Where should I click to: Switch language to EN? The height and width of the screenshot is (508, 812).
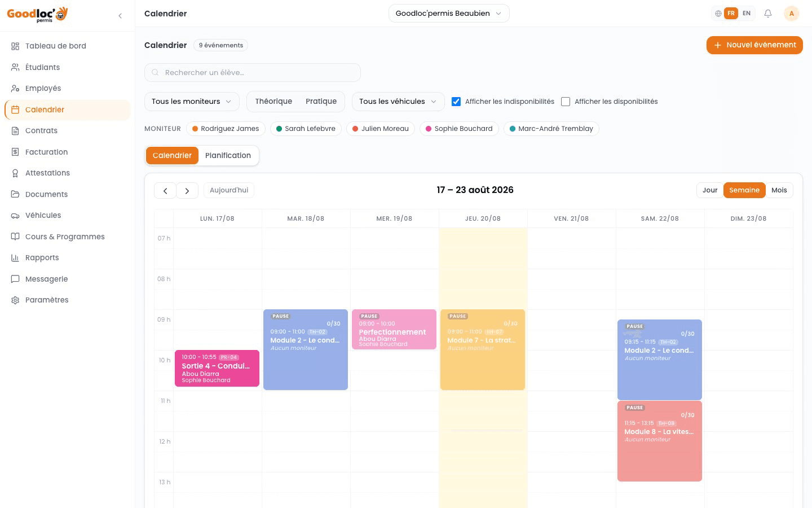tap(747, 14)
